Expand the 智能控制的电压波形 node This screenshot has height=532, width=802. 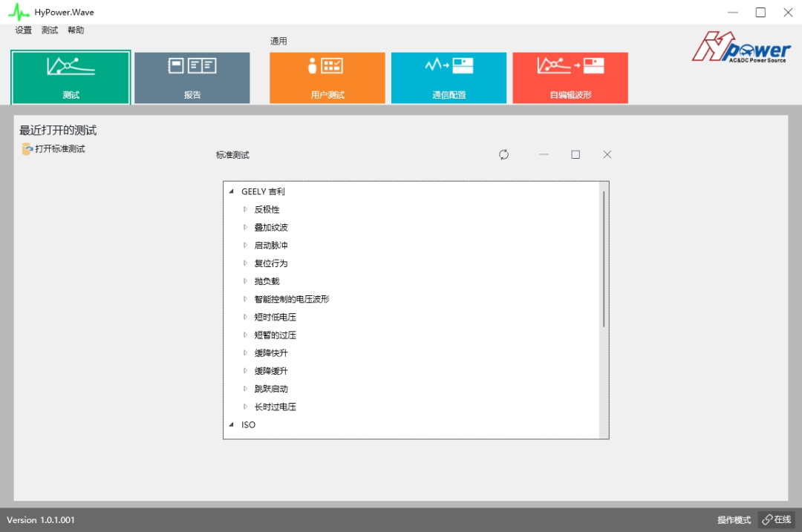(245, 298)
